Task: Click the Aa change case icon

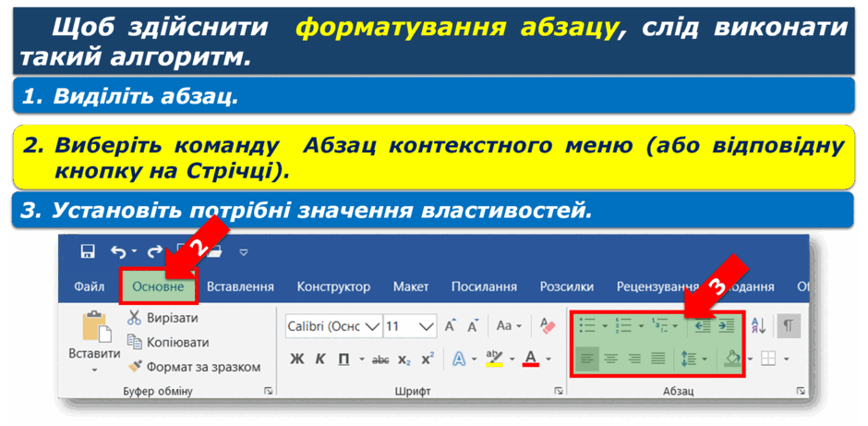Action: (x=504, y=325)
